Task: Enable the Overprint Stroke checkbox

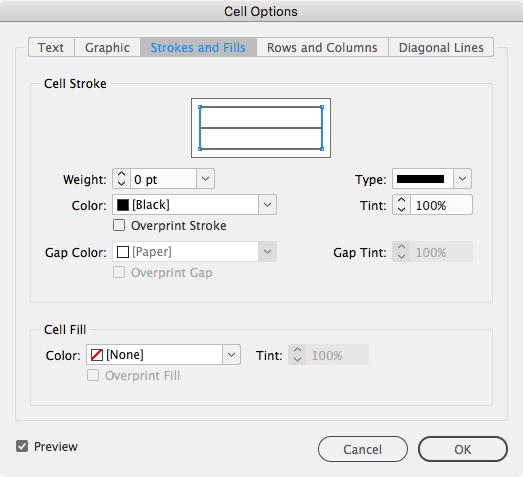Action: 119,225
